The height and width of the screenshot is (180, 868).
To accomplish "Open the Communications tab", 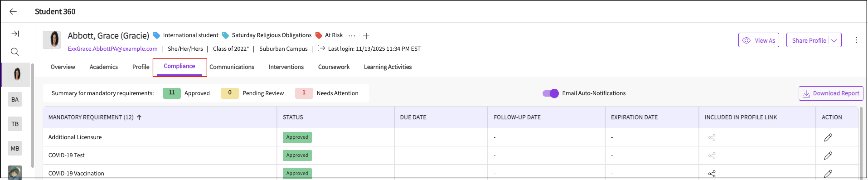I will coord(231,67).
